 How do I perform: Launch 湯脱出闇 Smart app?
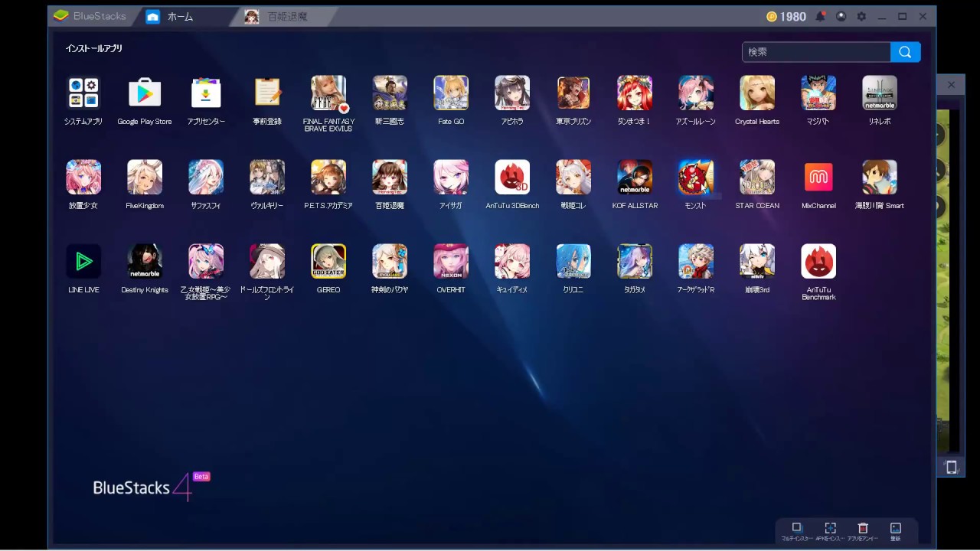tap(880, 177)
